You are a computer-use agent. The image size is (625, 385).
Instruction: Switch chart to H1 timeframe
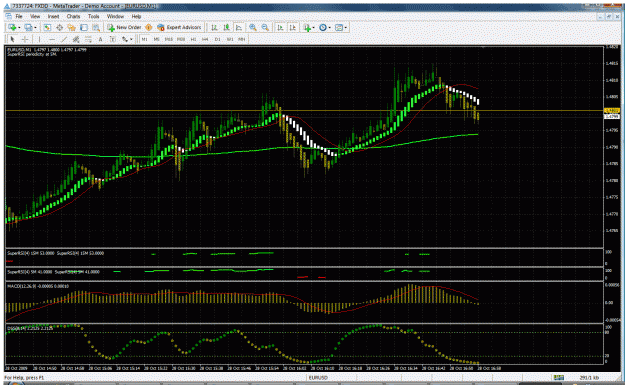coord(193,39)
